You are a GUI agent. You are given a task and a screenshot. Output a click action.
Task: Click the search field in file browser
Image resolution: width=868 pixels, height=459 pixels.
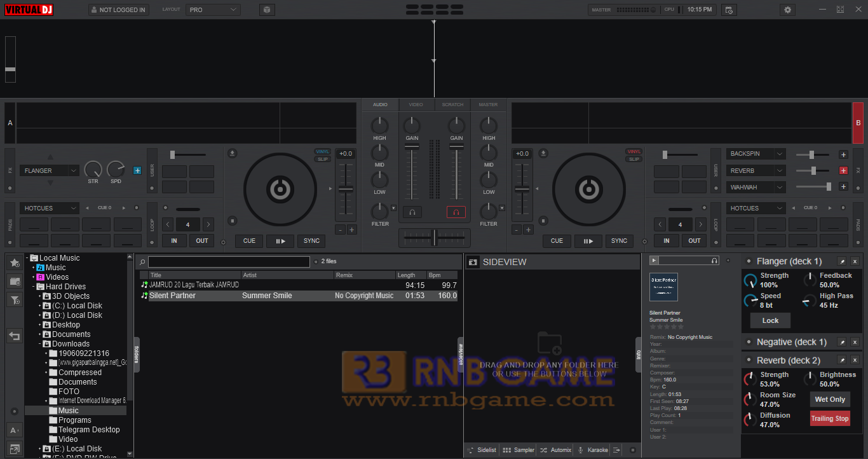tap(229, 262)
